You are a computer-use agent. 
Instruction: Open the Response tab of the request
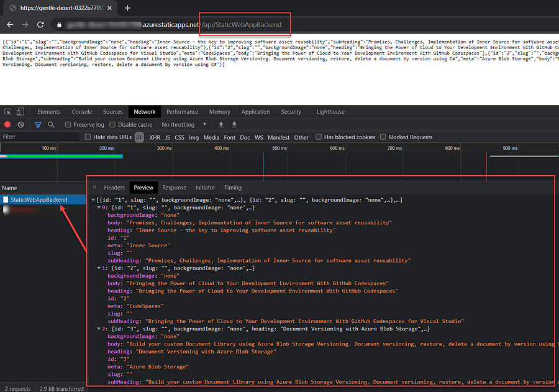pyautogui.click(x=174, y=188)
